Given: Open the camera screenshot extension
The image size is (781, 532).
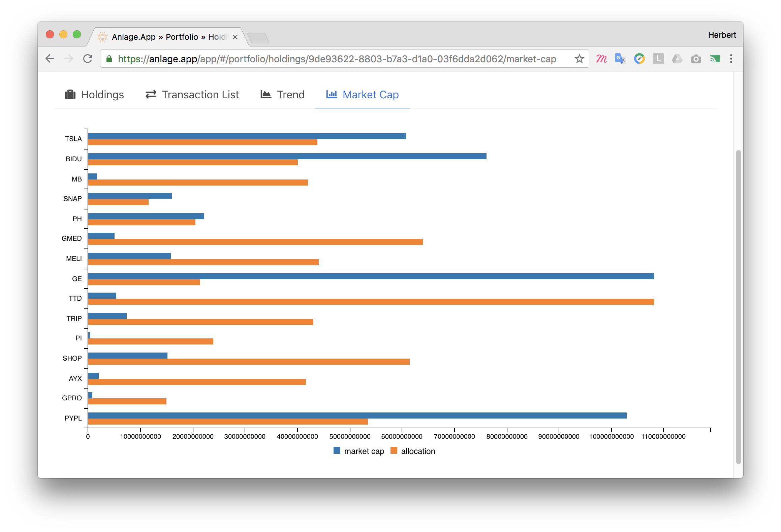Looking at the screenshot, I should (696, 59).
